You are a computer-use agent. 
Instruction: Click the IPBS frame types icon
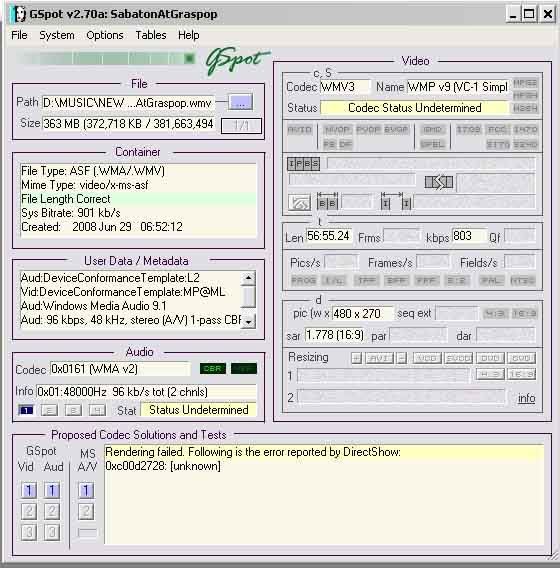pos(304,164)
